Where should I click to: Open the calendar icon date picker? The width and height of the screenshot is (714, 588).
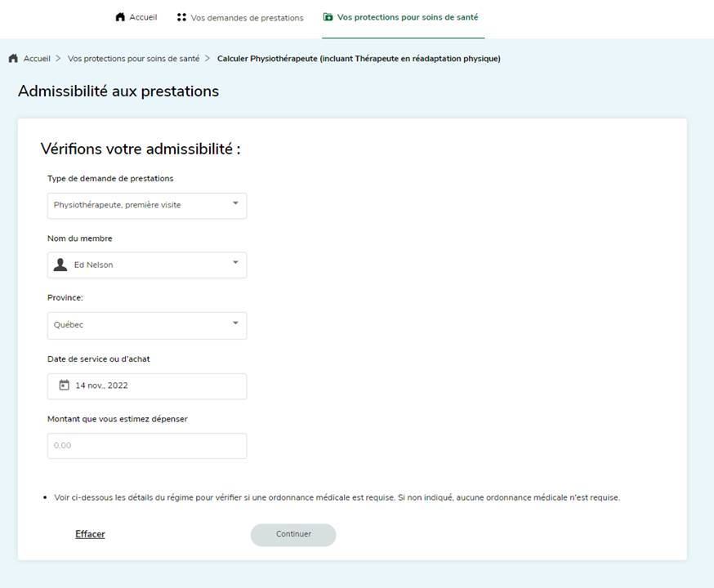click(65, 385)
